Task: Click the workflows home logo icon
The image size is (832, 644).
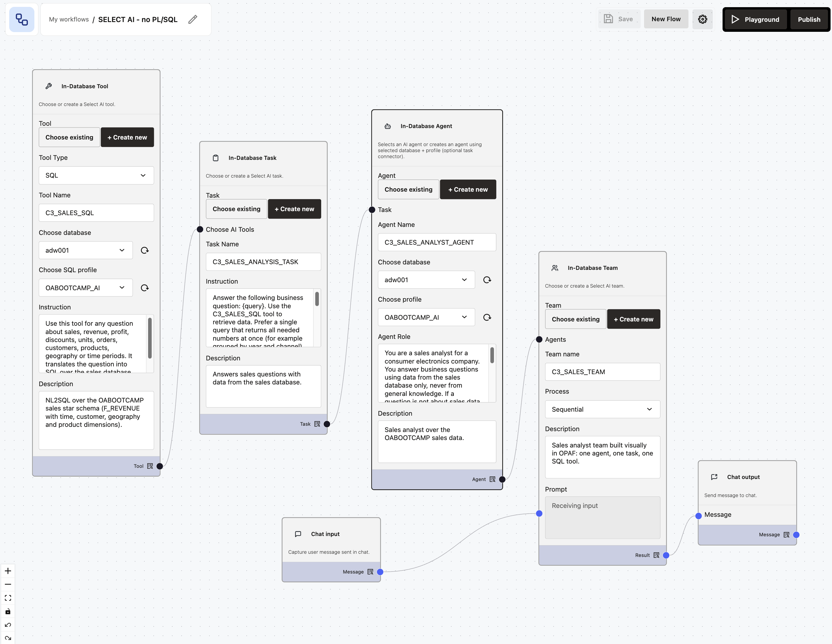Action: tap(22, 19)
